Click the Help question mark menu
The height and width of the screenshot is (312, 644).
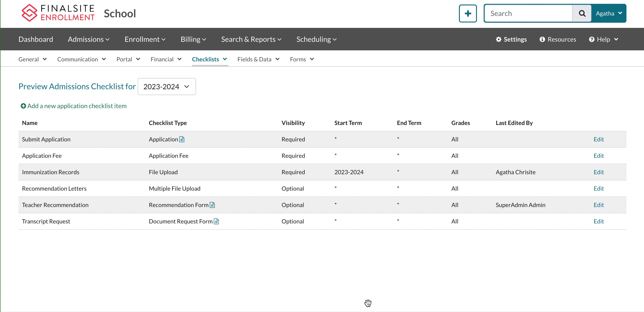[603, 39]
